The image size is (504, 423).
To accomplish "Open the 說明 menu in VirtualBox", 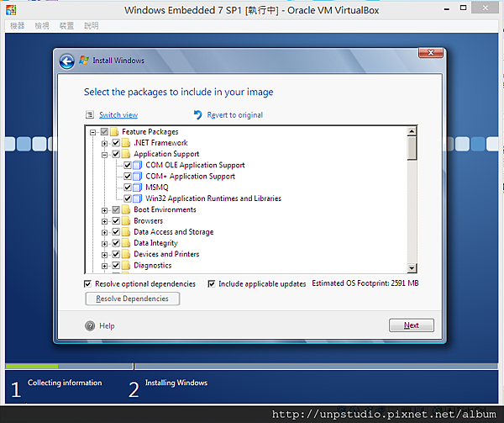I will click(92, 26).
